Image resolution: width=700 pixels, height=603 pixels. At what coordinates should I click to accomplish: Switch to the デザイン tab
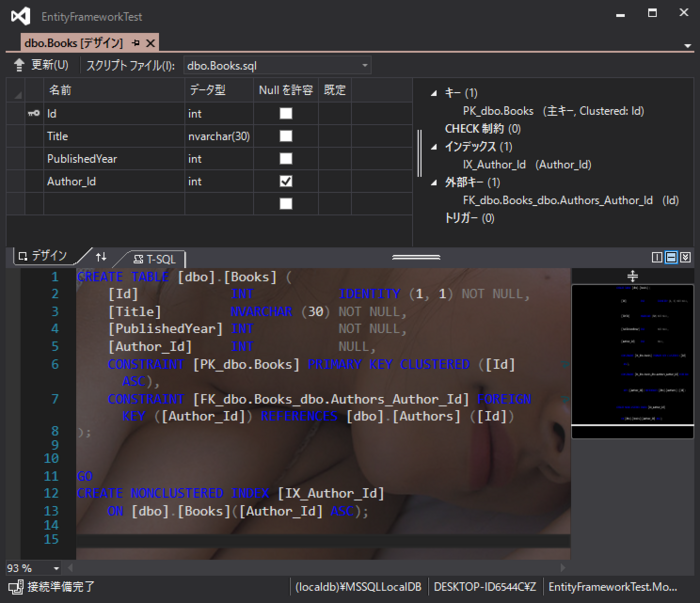[43, 256]
